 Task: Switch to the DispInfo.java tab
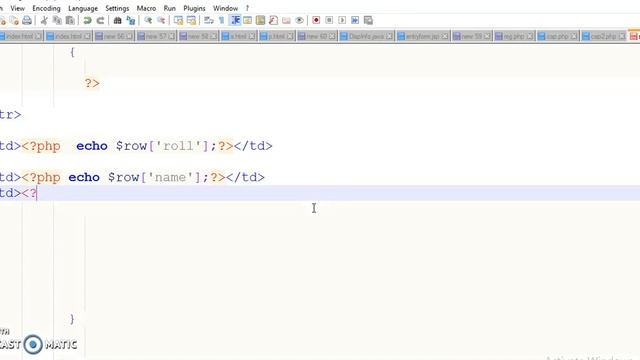point(366,36)
